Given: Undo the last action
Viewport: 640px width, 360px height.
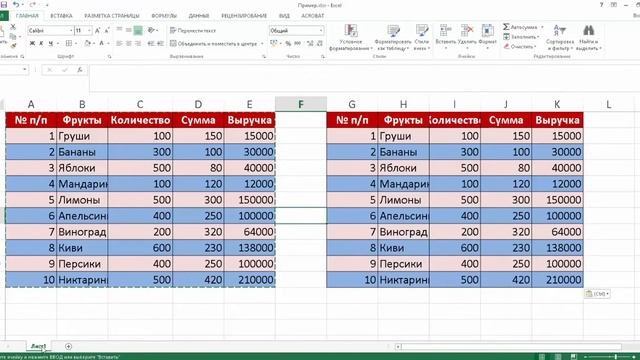Looking at the screenshot, I should click(x=16, y=5).
